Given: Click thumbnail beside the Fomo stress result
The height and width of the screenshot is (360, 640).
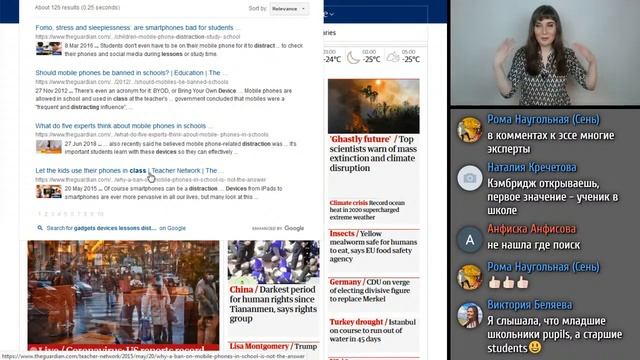Looking at the screenshot, I should (x=49, y=49).
